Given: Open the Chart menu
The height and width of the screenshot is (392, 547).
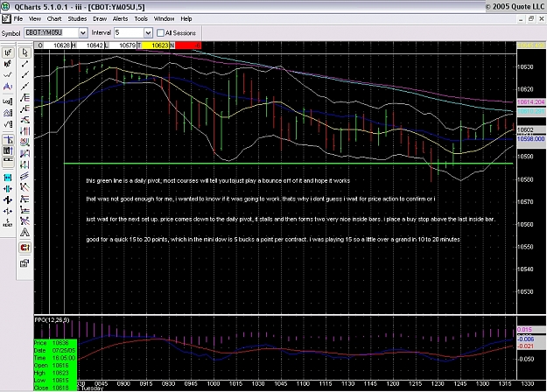Looking at the screenshot, I should pyautogui.click(x=54, y=19).
